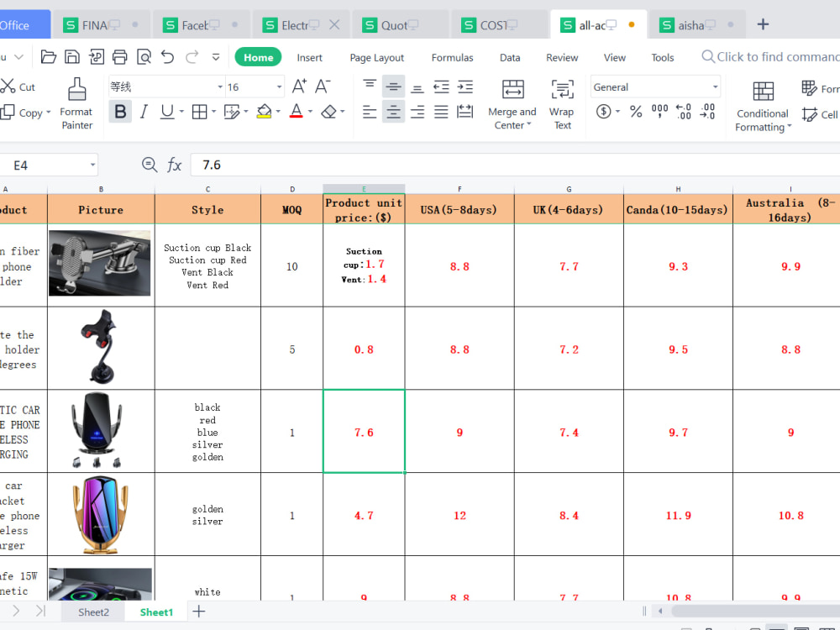Toggle Underline formatting
This screenshot has width=840, height=630.
coord(165,111)
